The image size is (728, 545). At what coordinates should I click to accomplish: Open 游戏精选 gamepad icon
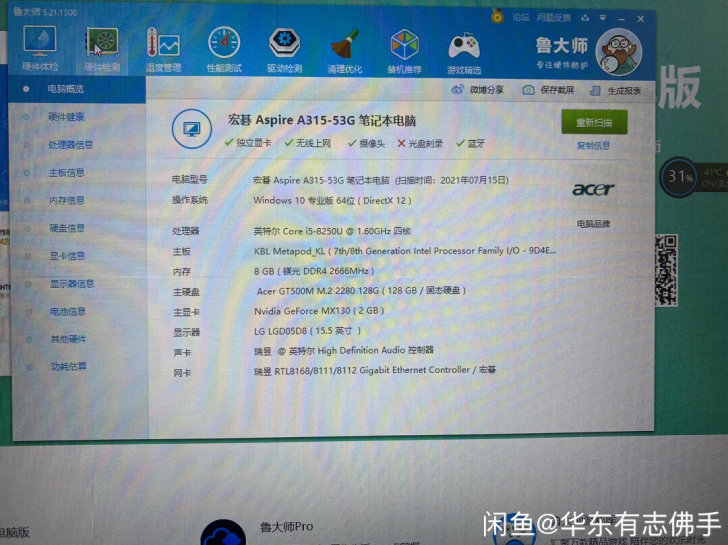click(x=464, y=52)
